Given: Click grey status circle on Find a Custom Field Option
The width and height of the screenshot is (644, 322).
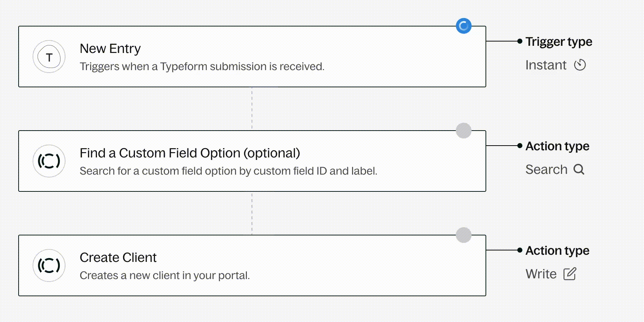Looking at the screenshot, I should (x=464, y=131).
